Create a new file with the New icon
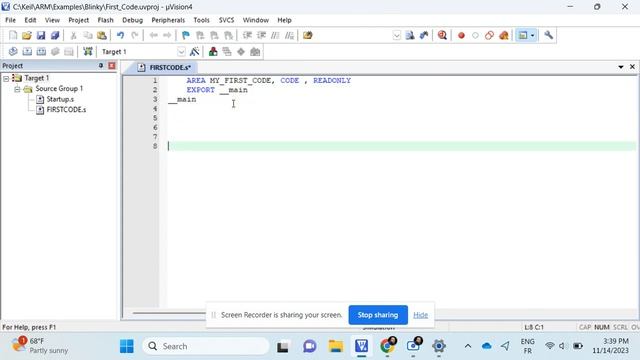640x360 pixels. click(13, 36)
